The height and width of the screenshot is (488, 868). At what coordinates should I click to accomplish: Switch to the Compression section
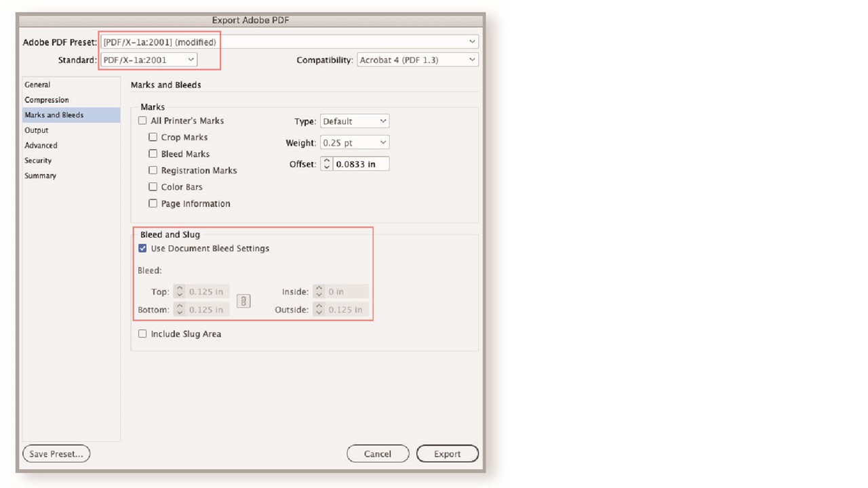pyautogui.click(x=47, y=100)
